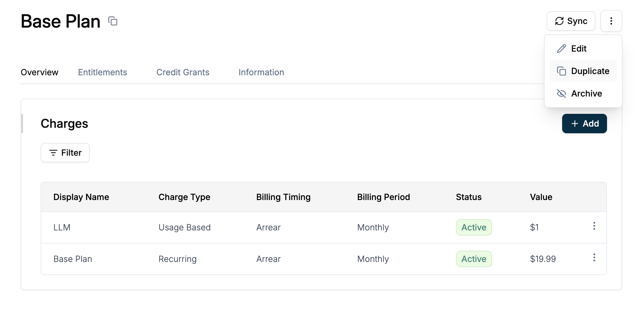This screenshot has width=644, height=309.
Task: Open the Credit Grants tab
Action: click(x=183, y=72)
